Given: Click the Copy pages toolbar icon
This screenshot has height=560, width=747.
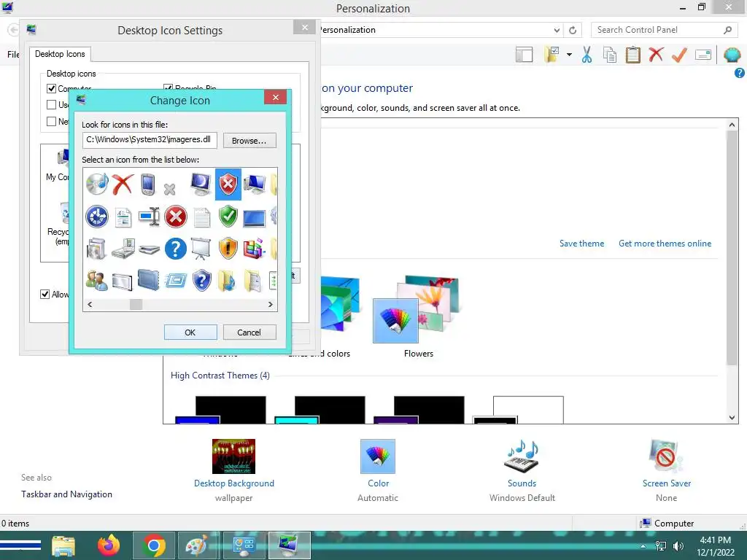Looking at the screenshot, I should [x=610, y=54].
